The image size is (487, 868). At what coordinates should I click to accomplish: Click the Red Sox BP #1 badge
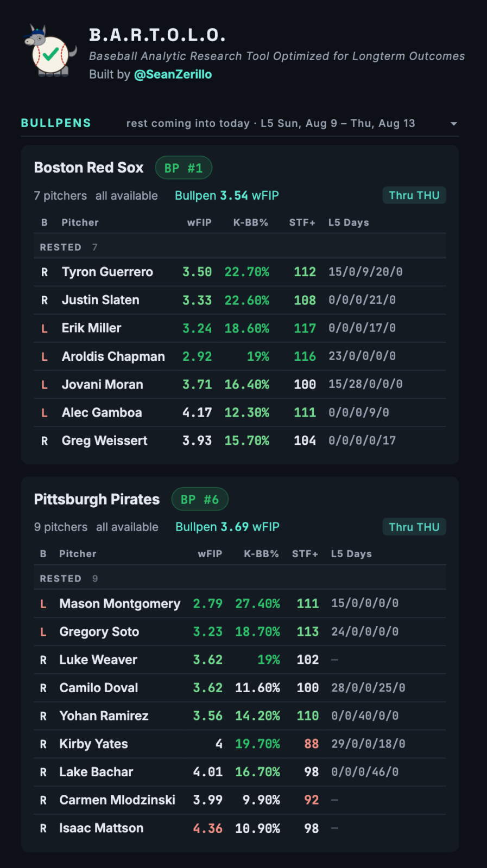(x=184, y=168)
